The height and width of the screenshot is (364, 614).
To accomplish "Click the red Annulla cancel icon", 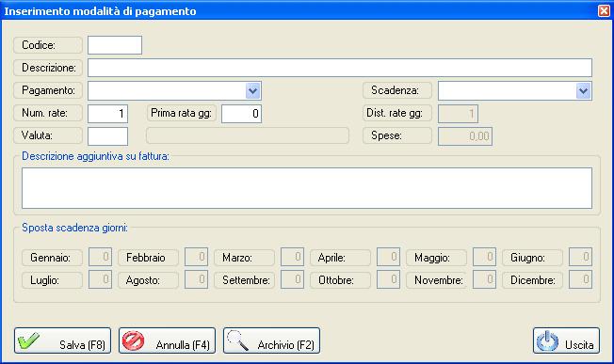I will point(133,340).
